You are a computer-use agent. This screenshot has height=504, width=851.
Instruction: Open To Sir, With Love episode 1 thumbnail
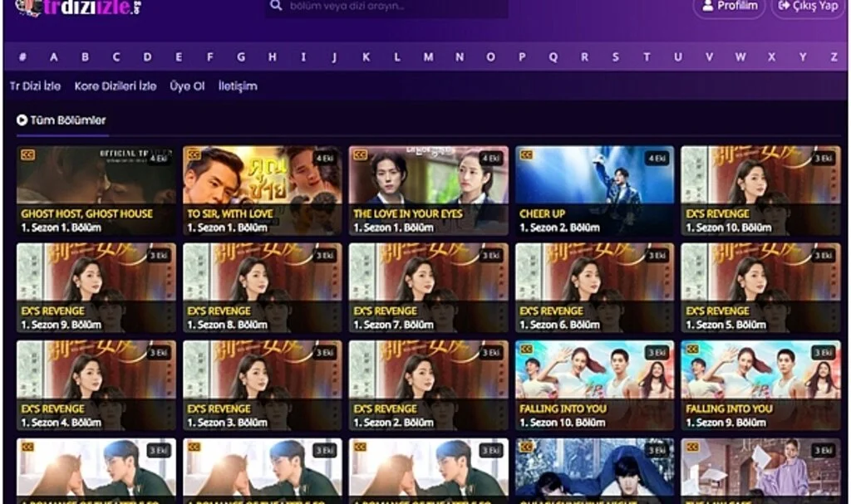(263, 190)
